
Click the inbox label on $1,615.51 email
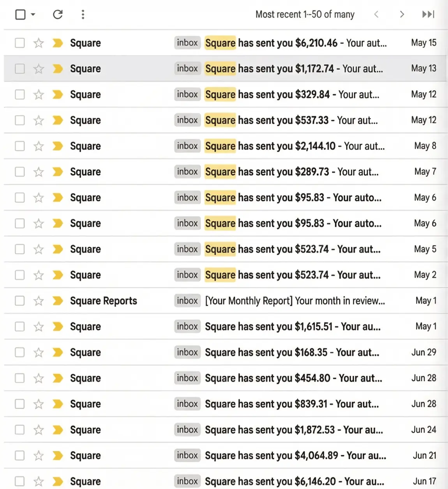pyautogui.click(x=187, y=326)
